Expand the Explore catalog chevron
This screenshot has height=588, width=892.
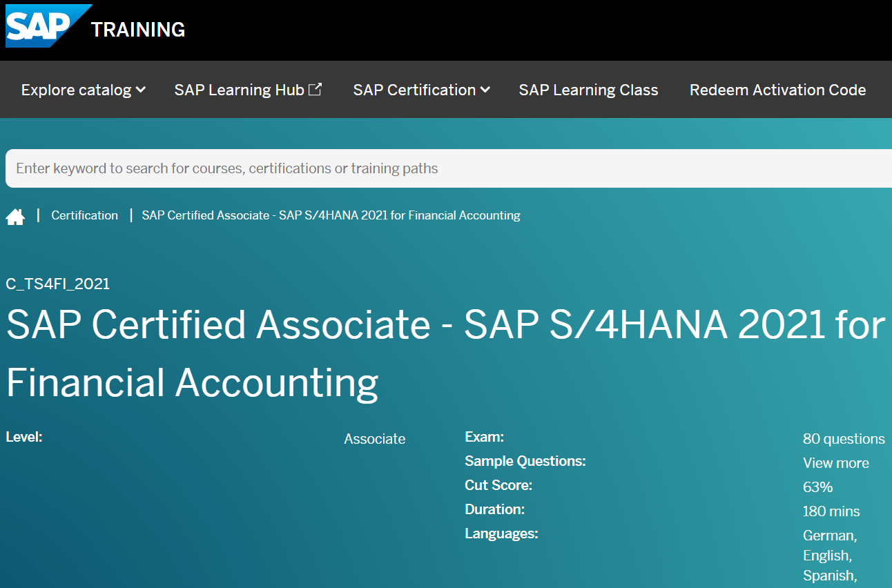click(141, 90)
